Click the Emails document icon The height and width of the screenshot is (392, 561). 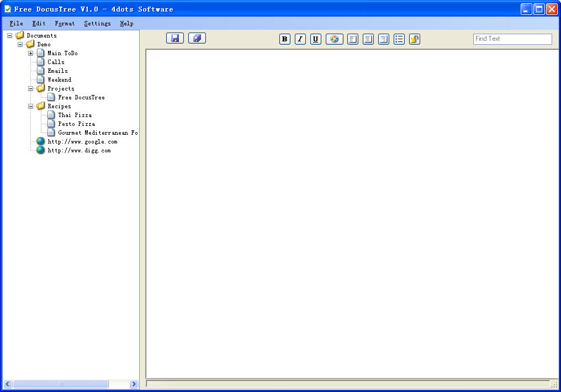pyautogui.click(x=41, y=71)
